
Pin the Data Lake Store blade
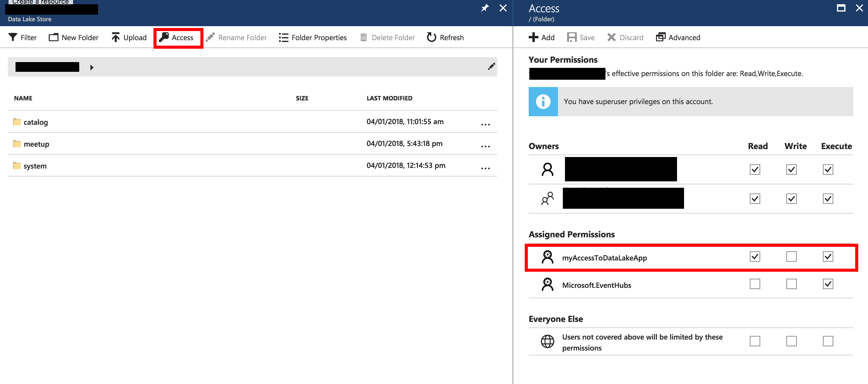(485, 8)
